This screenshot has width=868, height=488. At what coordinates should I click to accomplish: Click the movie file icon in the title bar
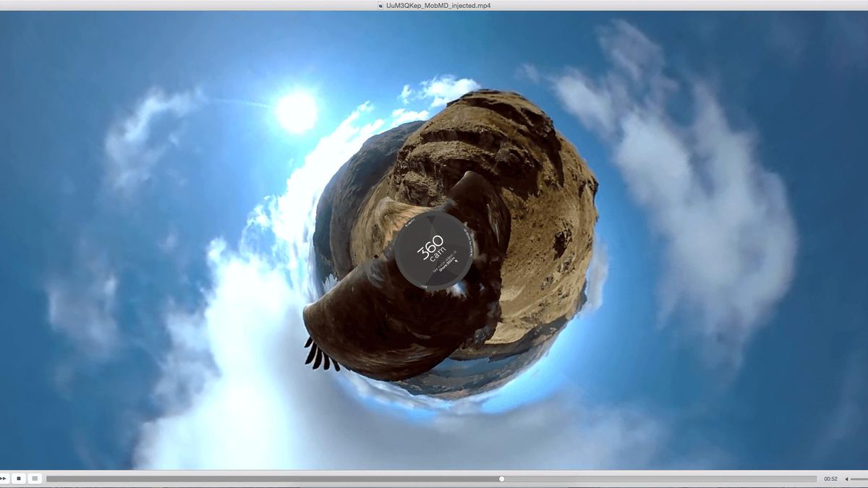tap(379, 5)
